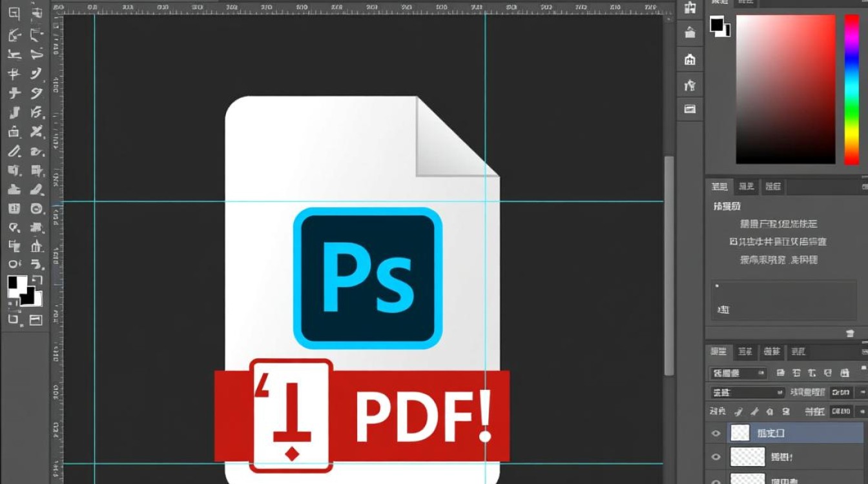
Task: Open the house-shaped icon in the collapsed panel dock
Action: [690, 60]
